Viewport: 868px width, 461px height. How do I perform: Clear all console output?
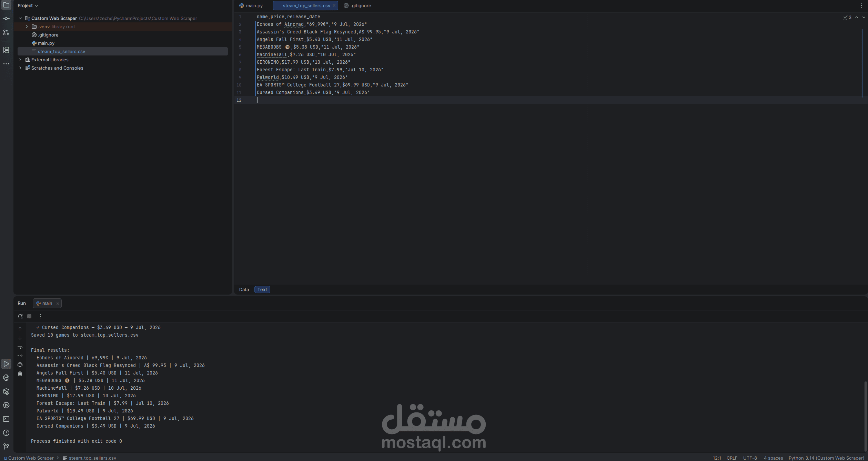[x=20, y=373]
